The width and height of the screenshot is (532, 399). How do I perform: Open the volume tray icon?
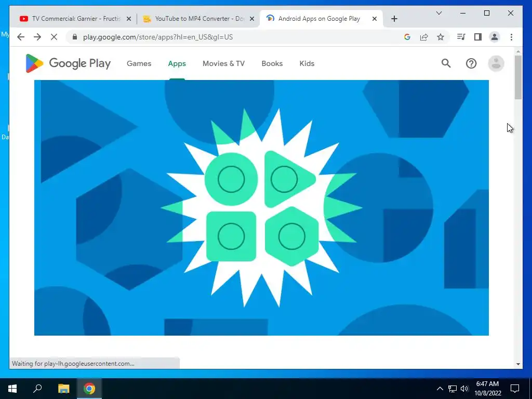pos(464,389)
